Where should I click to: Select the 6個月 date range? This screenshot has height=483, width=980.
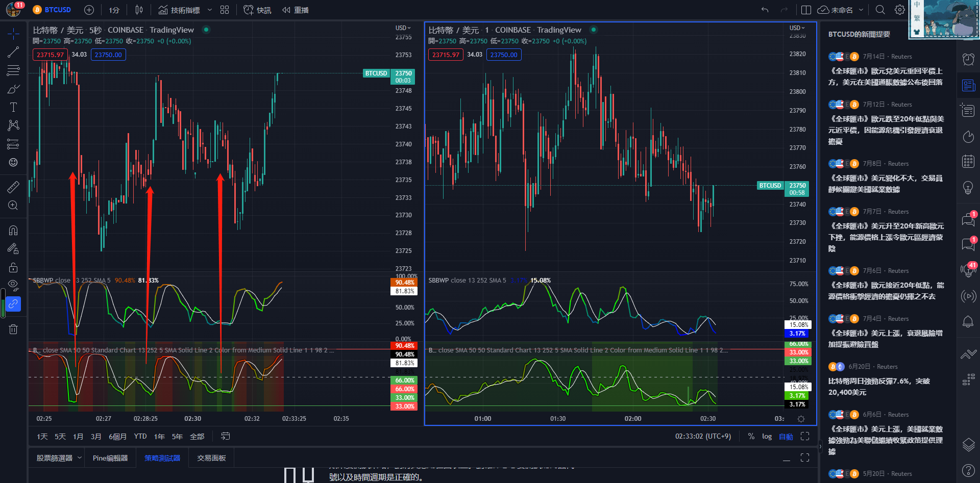pos(117,437)
